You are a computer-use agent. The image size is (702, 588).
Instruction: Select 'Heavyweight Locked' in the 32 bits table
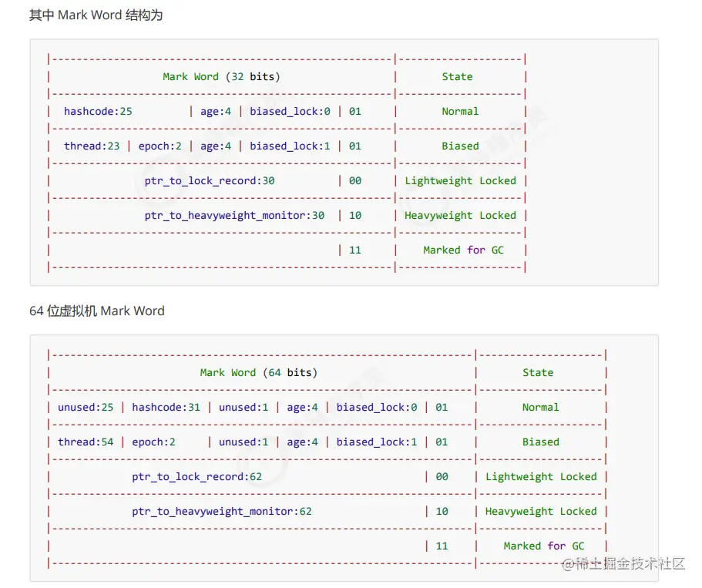(460, 216)
